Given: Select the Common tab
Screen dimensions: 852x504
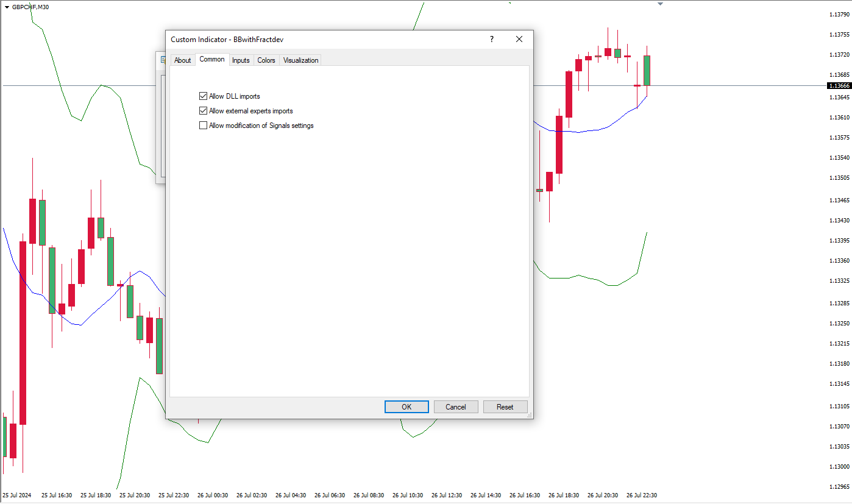Looking at the screenshot, I should pyautogui.click(x=212, y=59).
